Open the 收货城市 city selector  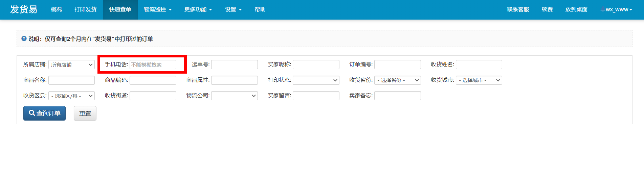pos(479,80)
